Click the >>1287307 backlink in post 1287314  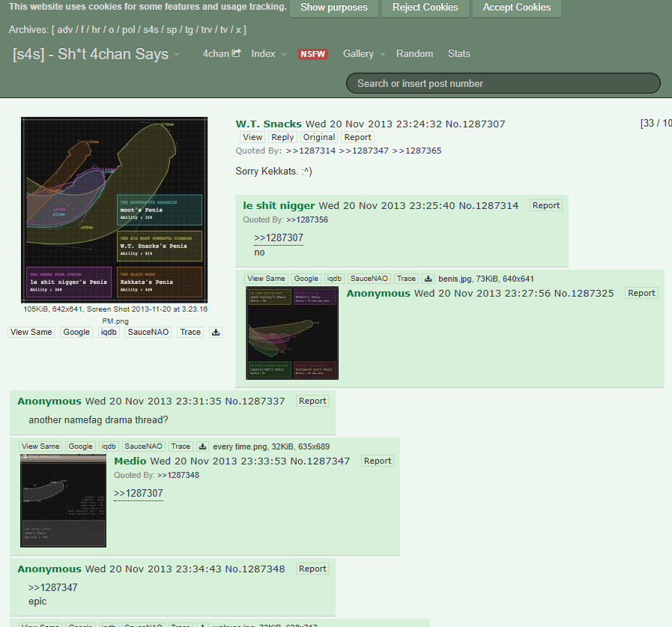click(279, 238)
